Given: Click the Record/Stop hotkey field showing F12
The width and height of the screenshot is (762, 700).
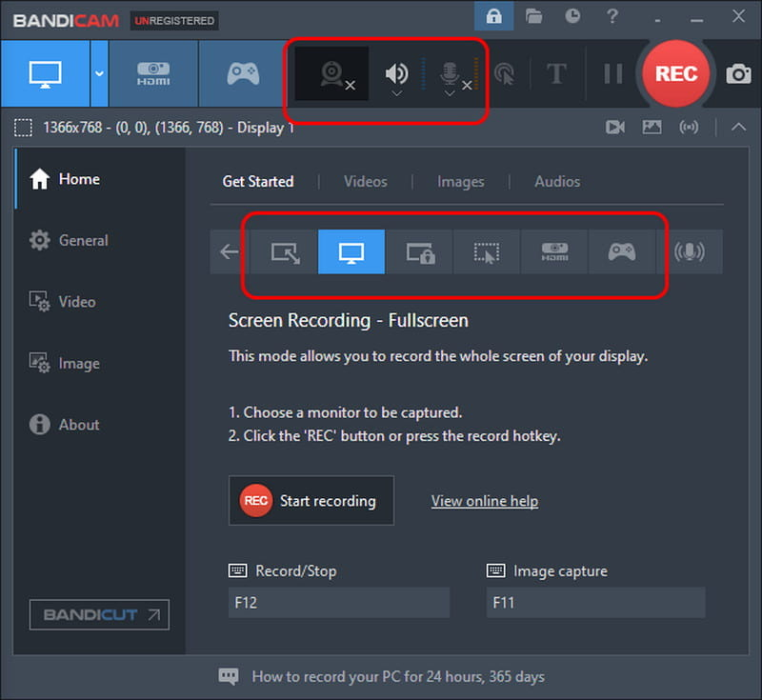Looking at the screenshot, I should (339, 603).
